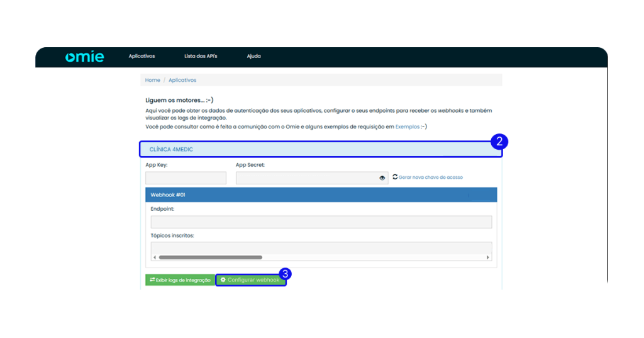Click the Omie logo
Image resolution: width=644 pixels, height=338 pixels.
point(84,57)
